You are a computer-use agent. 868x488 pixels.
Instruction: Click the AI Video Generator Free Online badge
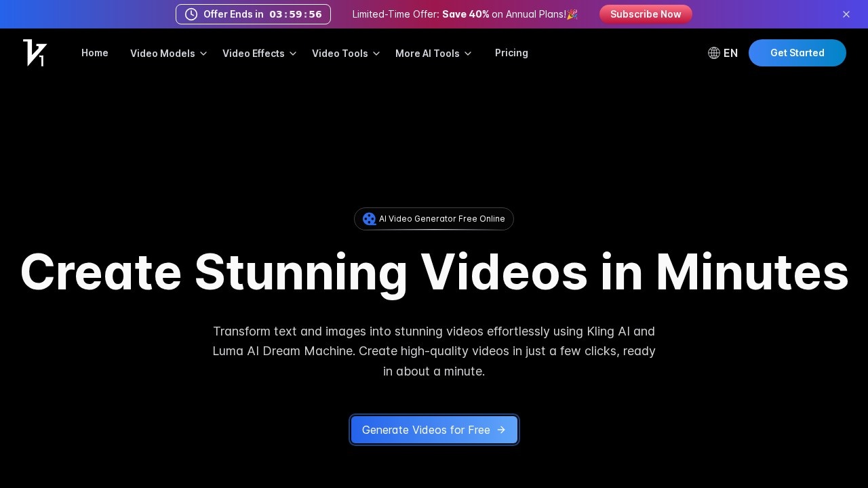tap(434, 218)
